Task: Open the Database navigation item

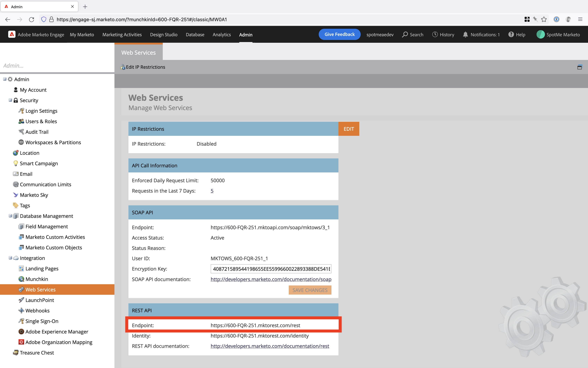Action: click(195, 35)
